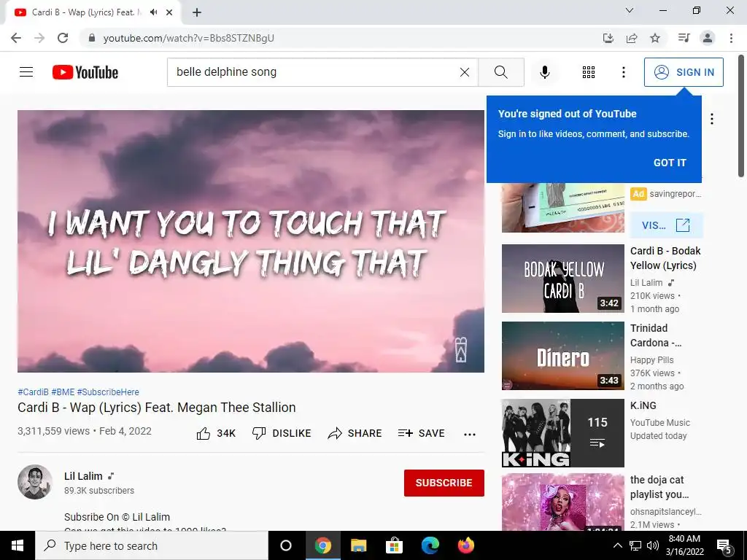Open the doja cat playlist thumbnail
The image size is (747, 560).
click(x=563, y=502)
